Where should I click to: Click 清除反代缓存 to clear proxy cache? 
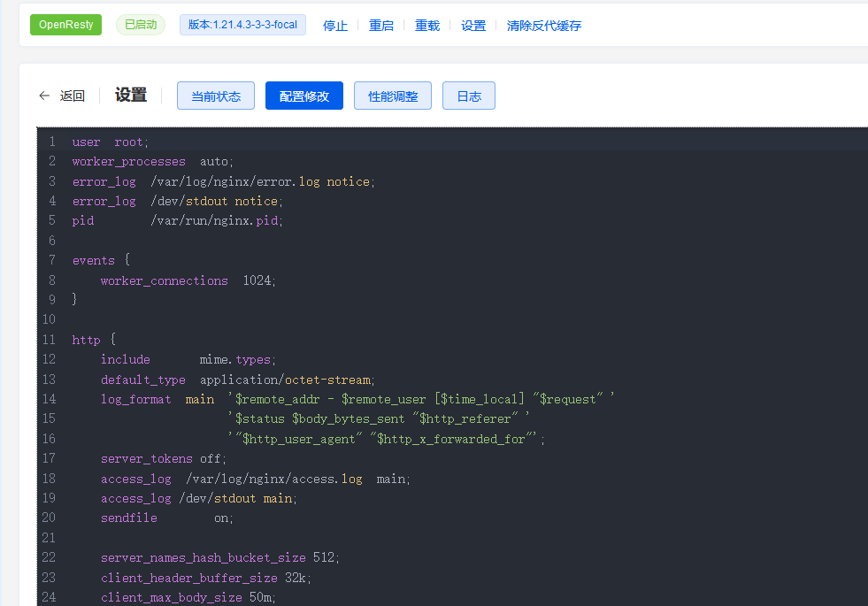[544, 26]
